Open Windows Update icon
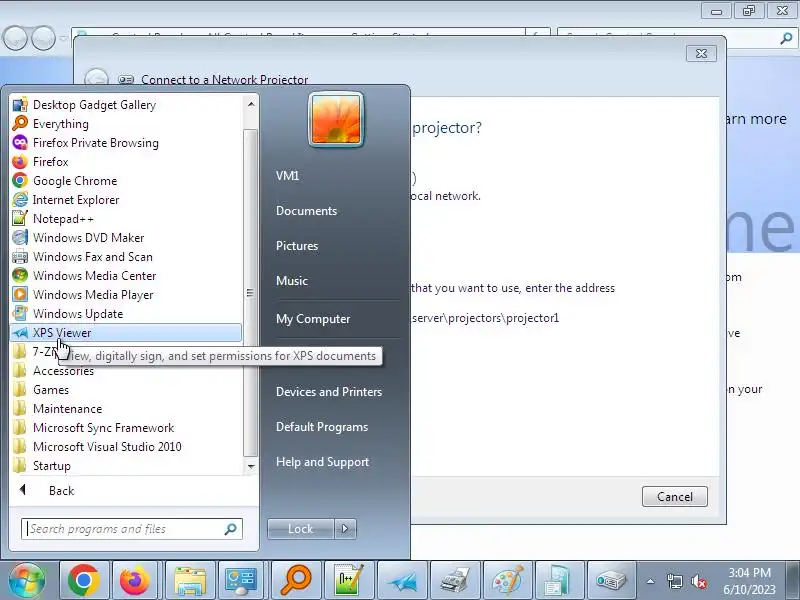This screenshot has height=600, width=800. pyautogui.click(x=20, y=313)
